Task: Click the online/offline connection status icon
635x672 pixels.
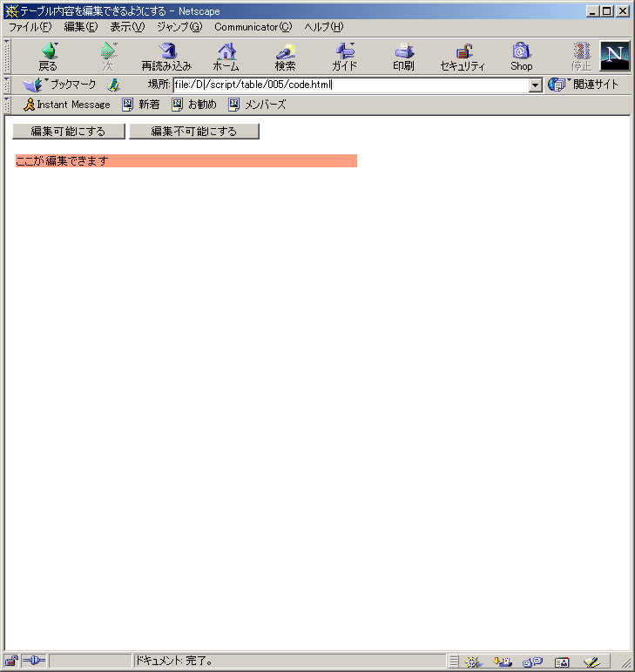Action: pyautogui.click(x=34, y=661)
